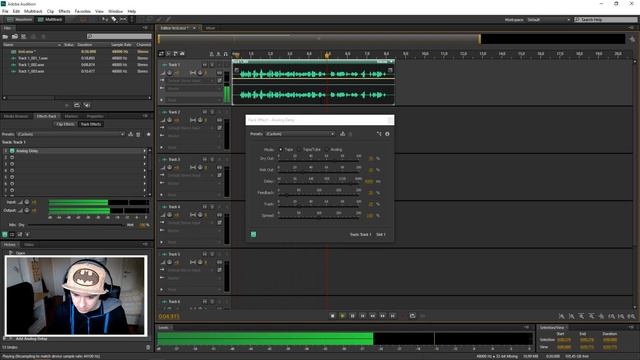Screen dimensions: 640x360
Task: Click the Zoom Out Full icon
Action: click(601, 316)
